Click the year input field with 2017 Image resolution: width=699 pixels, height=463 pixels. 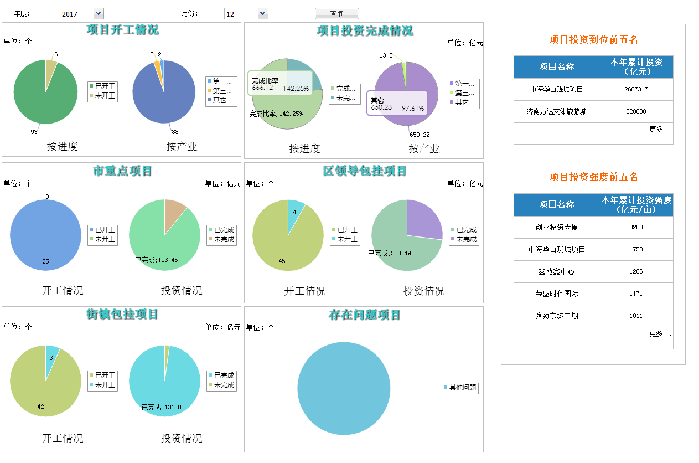[68, 14]
